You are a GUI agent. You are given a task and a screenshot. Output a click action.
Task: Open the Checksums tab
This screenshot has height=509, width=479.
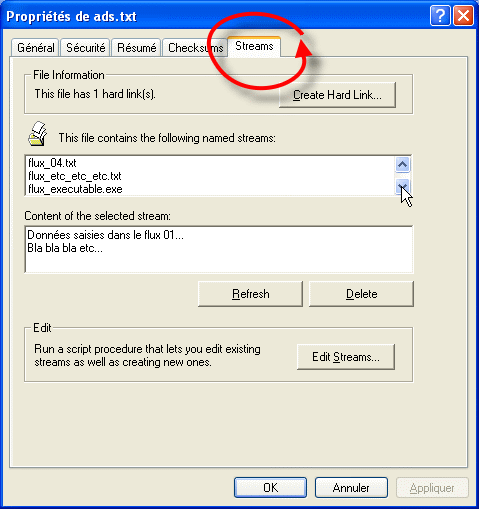click(195, 48)
